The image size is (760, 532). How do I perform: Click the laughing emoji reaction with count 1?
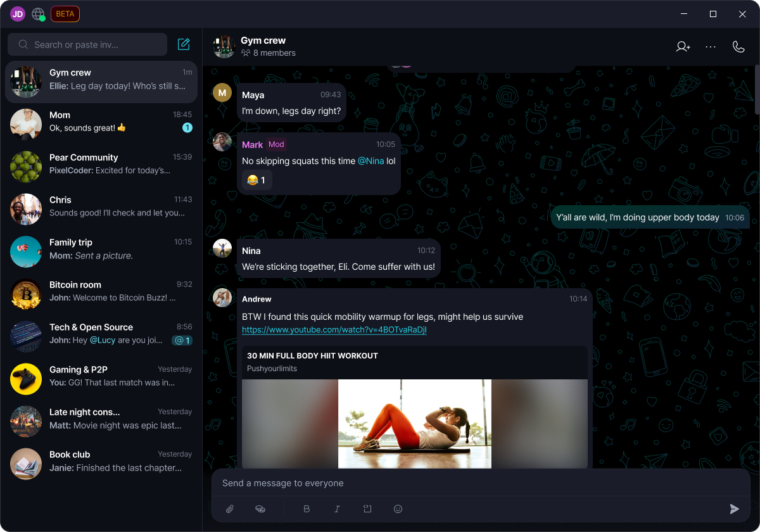click(256, 180)
